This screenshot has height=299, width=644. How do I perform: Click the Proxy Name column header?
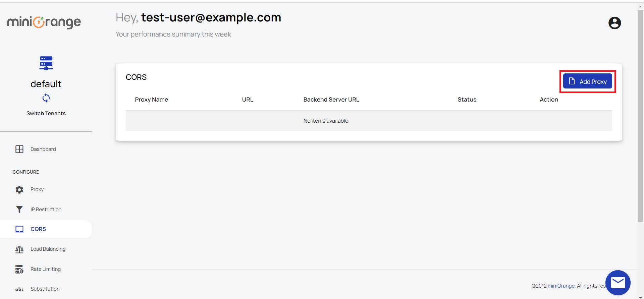(x=151, y=100)
